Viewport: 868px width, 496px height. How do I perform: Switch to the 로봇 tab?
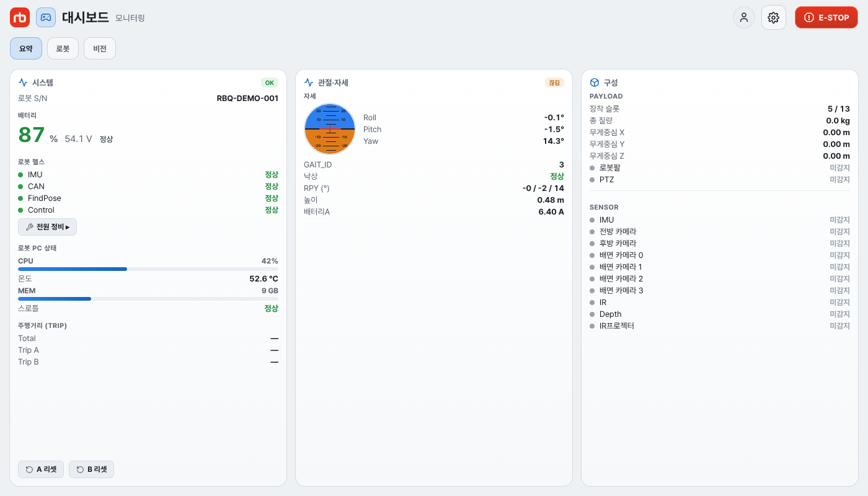click(x=63, y=48)
